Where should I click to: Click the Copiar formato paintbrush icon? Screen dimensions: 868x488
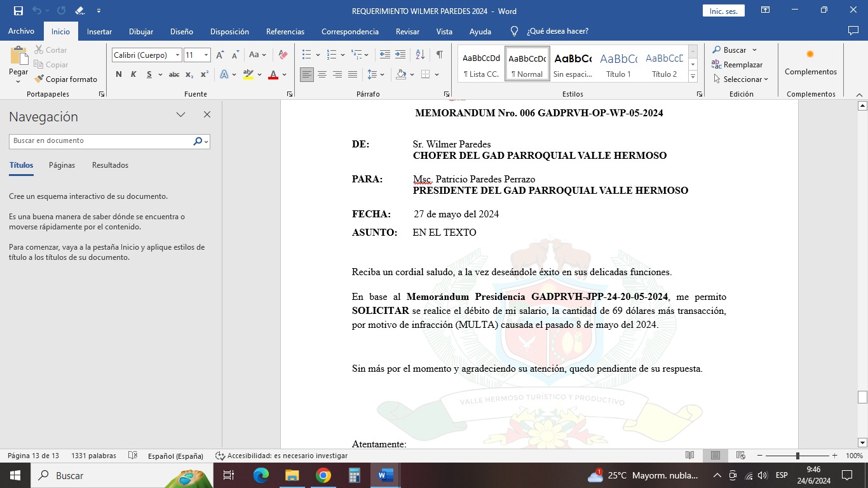coord(39,79)
